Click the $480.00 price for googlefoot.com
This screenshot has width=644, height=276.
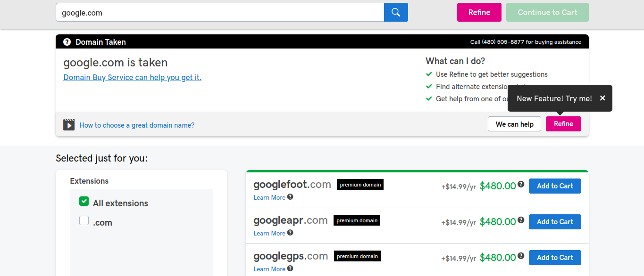click(498, 186)
